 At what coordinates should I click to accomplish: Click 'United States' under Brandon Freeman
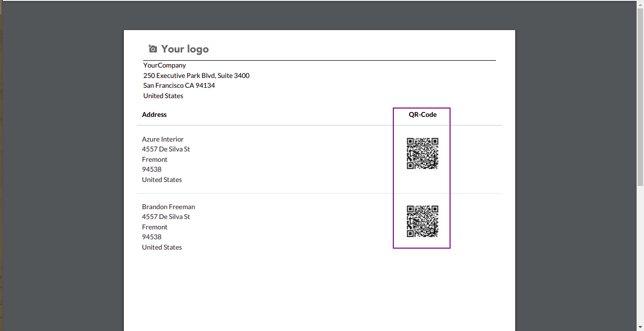pos(162,247)
